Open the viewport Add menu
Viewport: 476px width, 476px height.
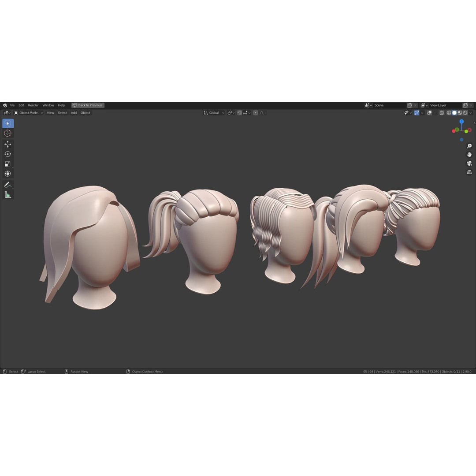click(74, 113)
